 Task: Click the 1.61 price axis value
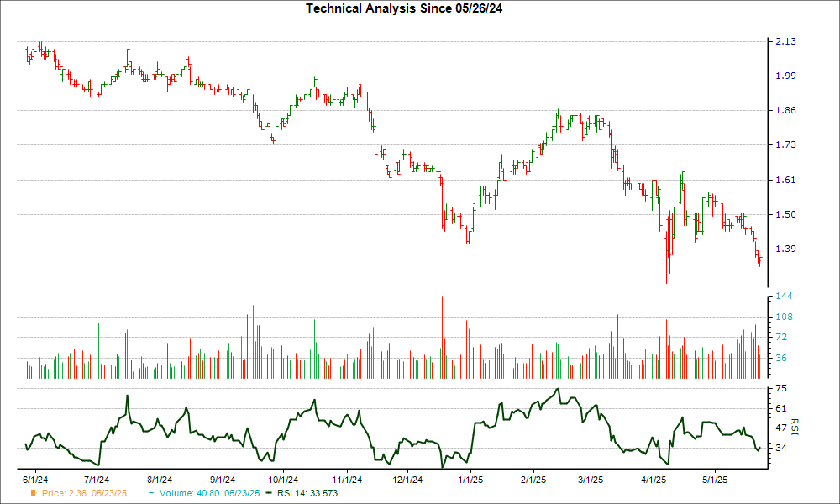pyautogui.click(x=786, y=180)
